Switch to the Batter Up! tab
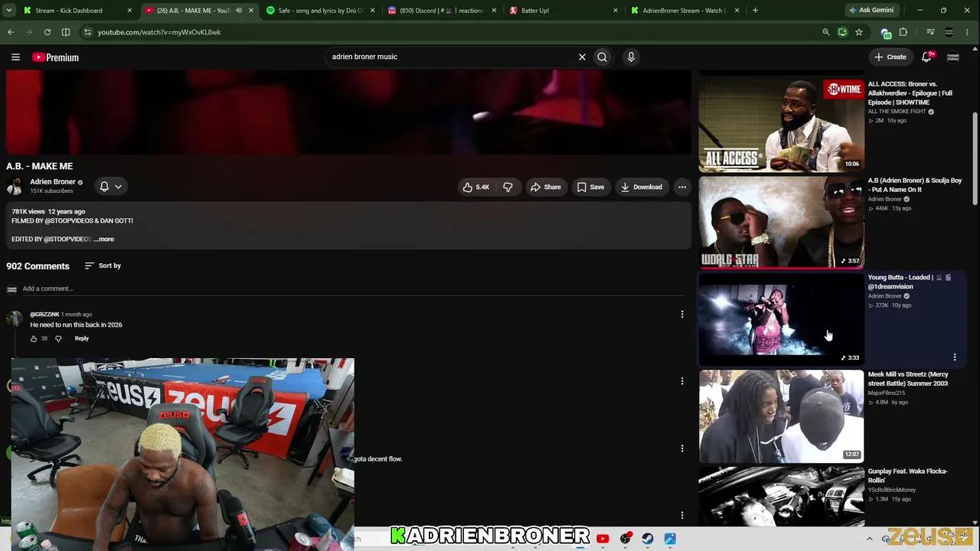The height and width of the screenshot is (551, 980). pyautogui.click(x=563, y=11)
